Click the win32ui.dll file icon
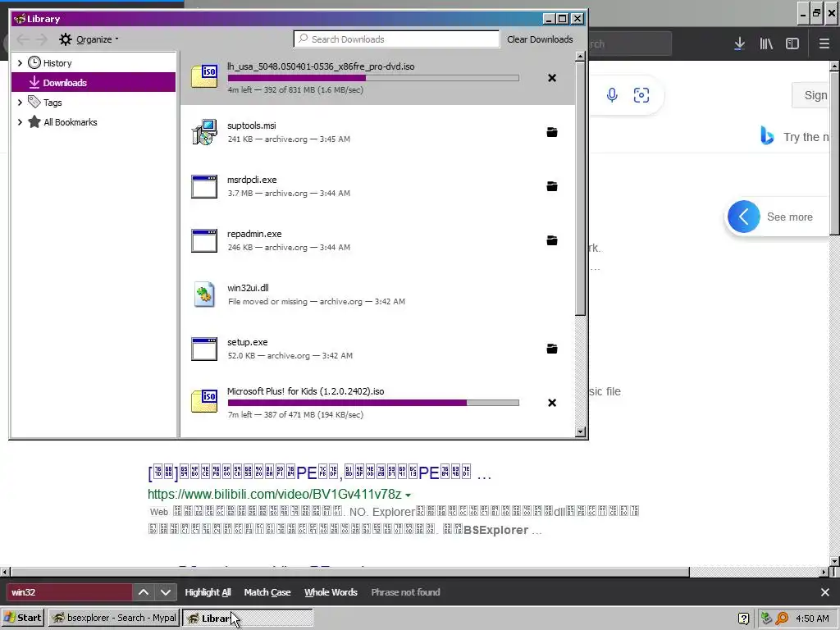840x630 pixels. click(x=204, y=294)
